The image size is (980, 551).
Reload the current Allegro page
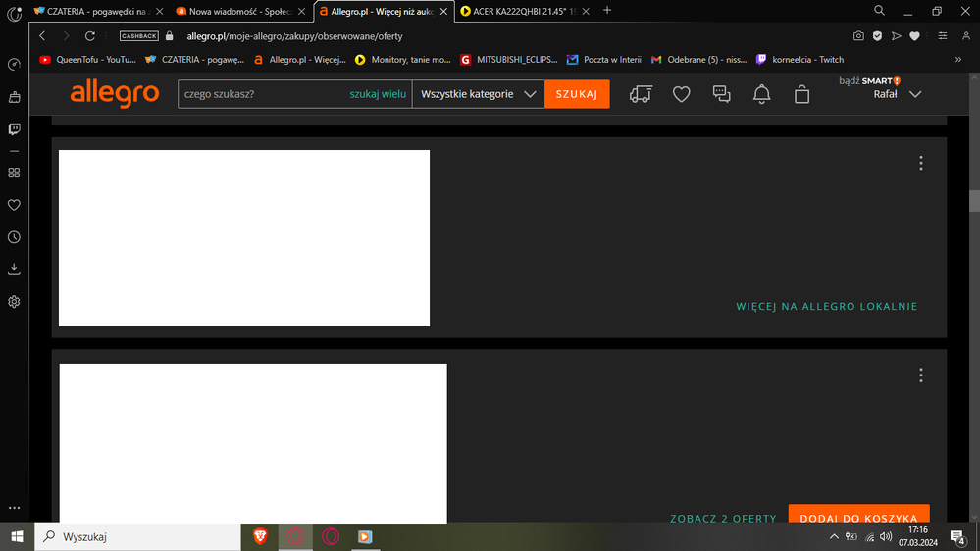click(x=90, y=36)
